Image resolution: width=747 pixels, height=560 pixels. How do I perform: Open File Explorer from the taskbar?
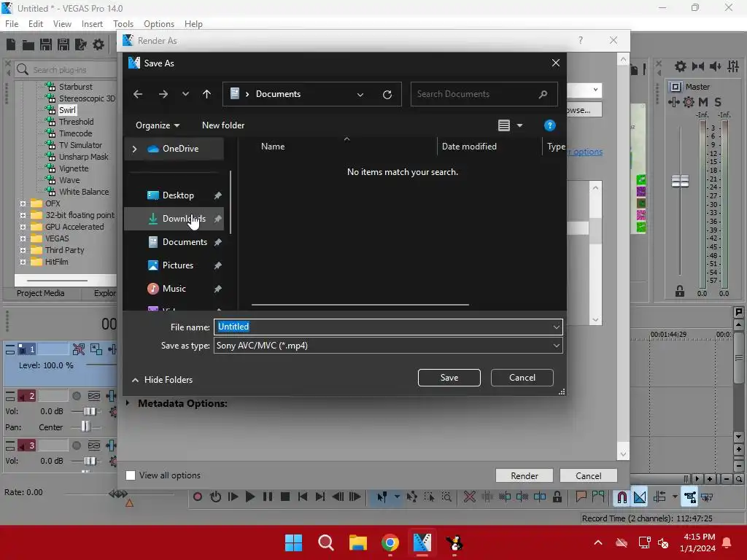point(357,542)
